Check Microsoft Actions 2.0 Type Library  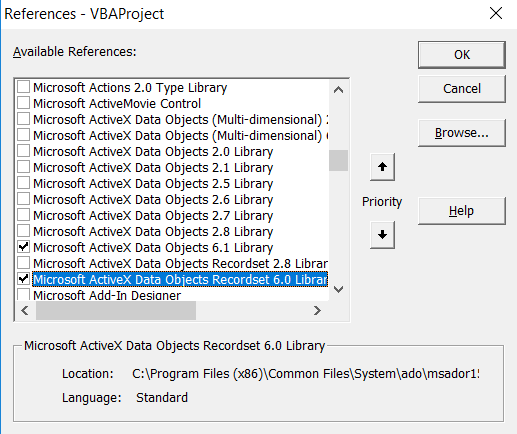[23, 87]
